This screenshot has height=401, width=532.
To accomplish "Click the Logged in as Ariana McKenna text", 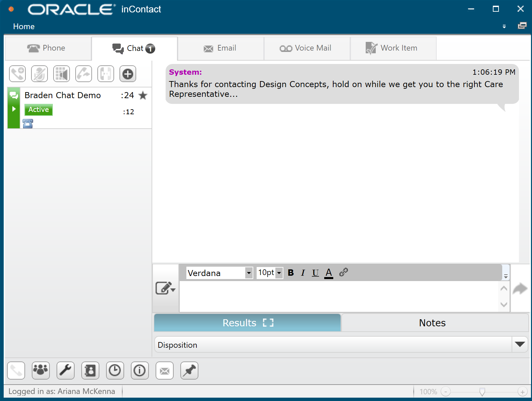I will click(62, 391).
